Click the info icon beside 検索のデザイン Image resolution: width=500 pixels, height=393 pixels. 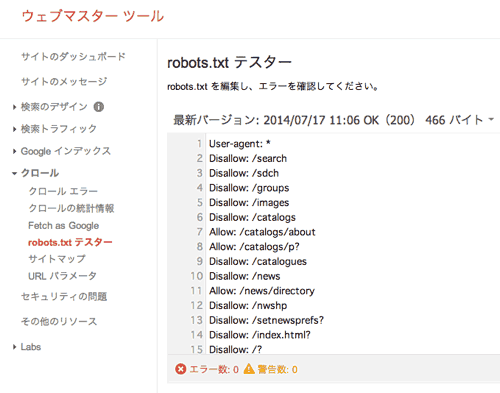tap(99, 107)
